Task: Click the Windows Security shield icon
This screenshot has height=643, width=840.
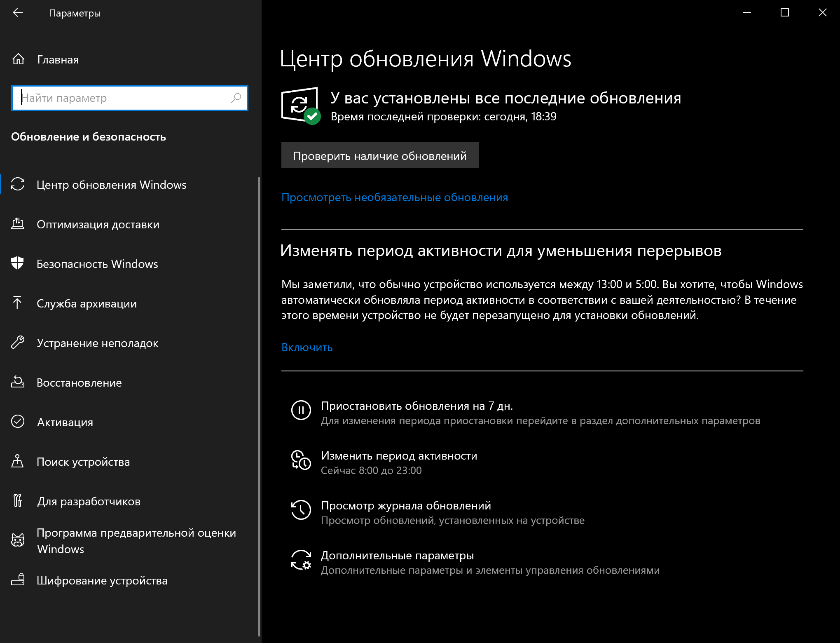Action: point(18,263)
